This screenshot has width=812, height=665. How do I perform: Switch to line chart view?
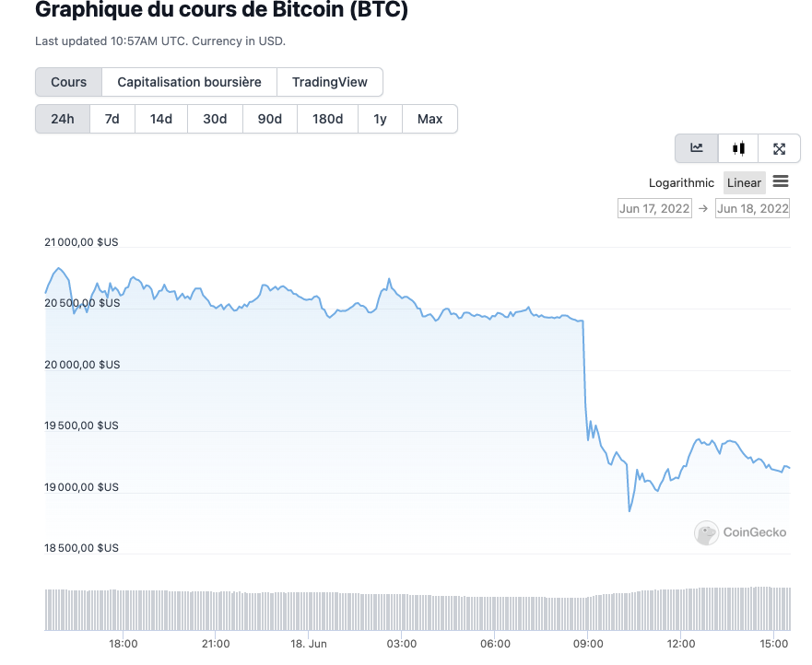pyautogui.click(x=697, y=148)
